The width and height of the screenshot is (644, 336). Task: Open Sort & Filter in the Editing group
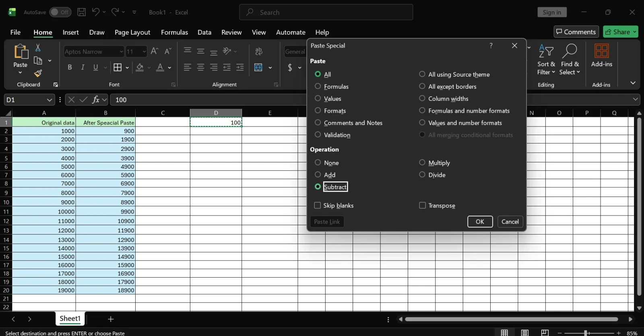(x=546, y=59)
